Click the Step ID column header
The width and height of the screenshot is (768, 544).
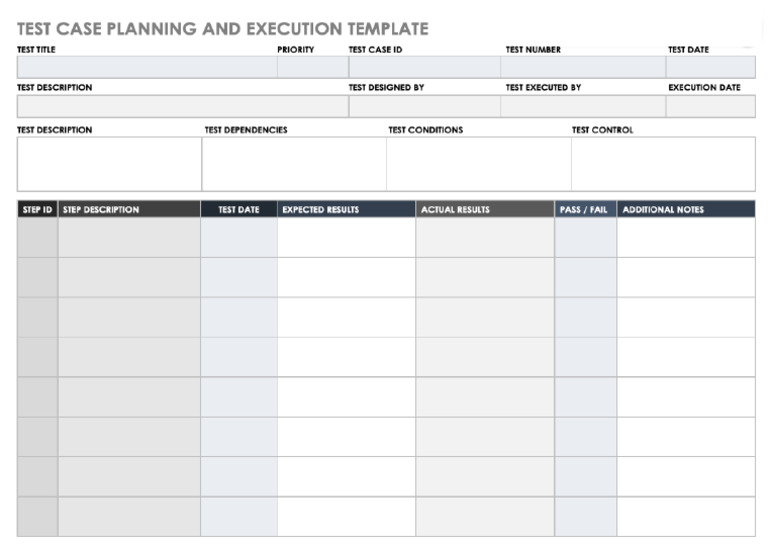(37, 210)
